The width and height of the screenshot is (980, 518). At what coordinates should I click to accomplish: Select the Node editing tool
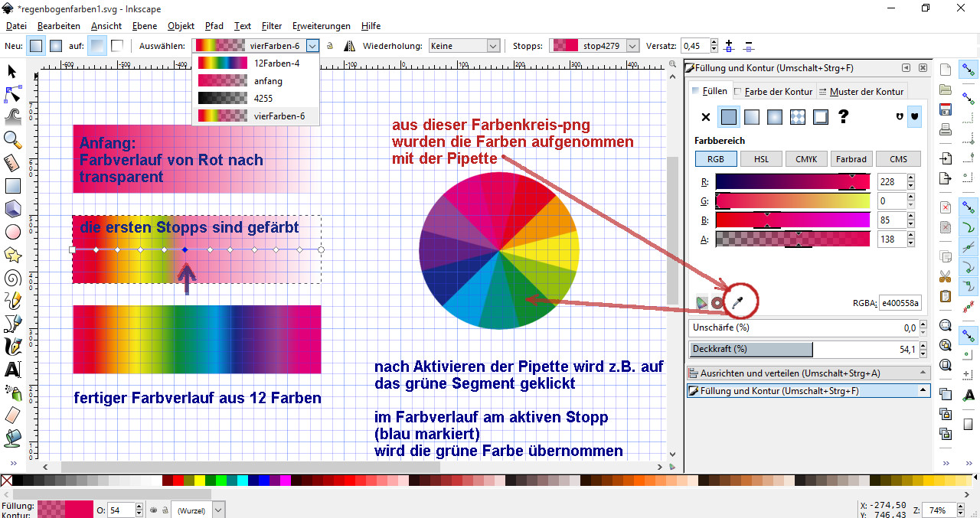(12, 94)
